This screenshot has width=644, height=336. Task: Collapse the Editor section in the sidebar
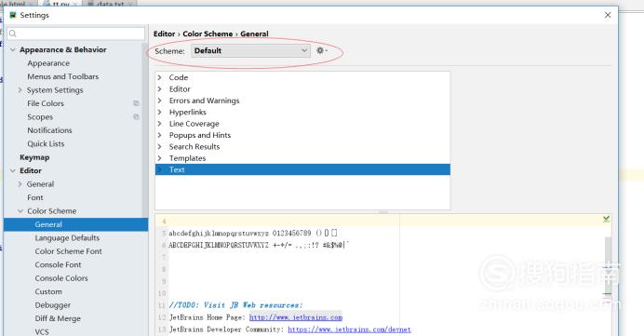click(x=13, y=170)
